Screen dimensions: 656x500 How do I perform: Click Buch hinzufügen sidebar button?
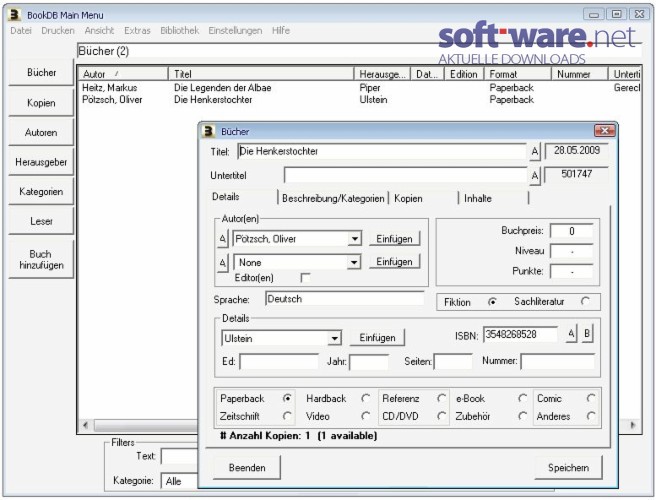41,259
